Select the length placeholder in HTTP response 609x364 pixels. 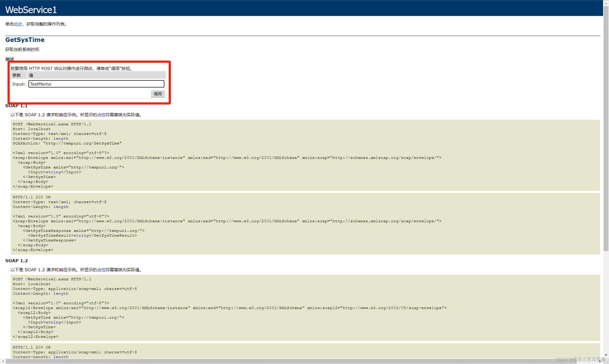click(61, 206)
